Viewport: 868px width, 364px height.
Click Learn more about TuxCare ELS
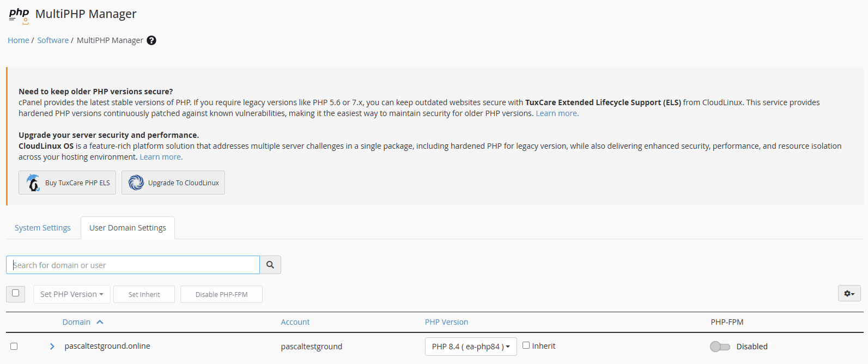(557, 113)
